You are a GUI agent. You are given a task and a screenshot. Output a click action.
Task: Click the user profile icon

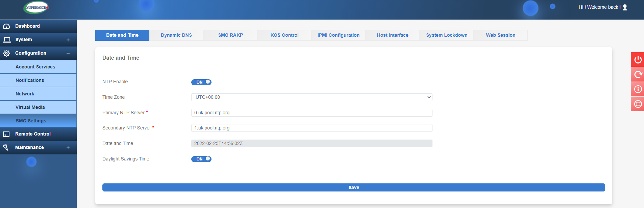point(625,7)
